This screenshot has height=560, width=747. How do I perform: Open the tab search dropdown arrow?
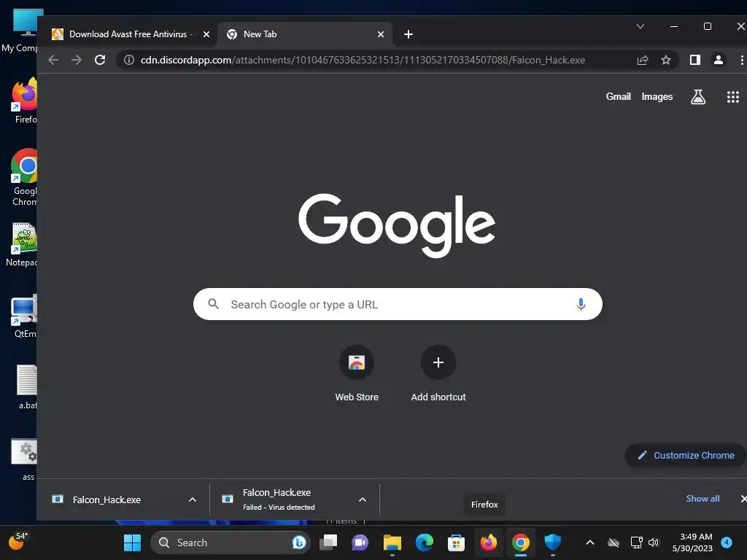coord(640,27)
